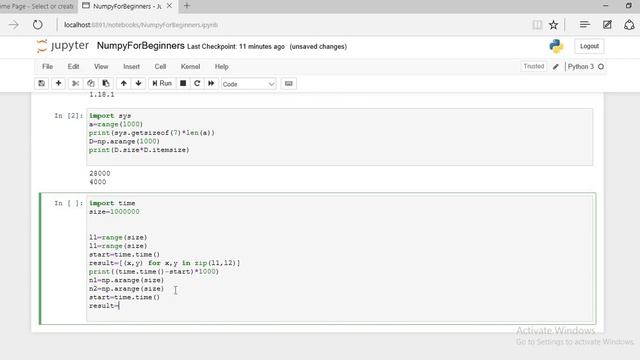Click the share icon in browser toolbar
This screenshot has height=360, width=640.
point(629,25)
